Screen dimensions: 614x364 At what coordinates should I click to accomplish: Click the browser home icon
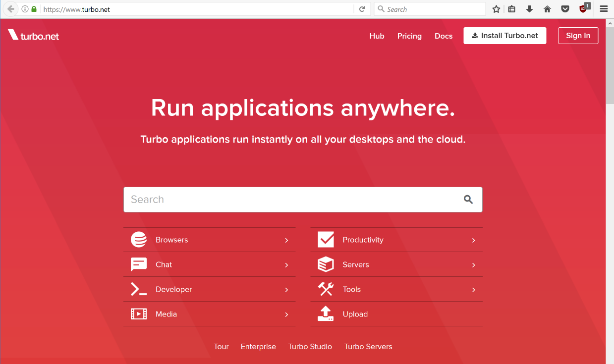click(547, 9)
